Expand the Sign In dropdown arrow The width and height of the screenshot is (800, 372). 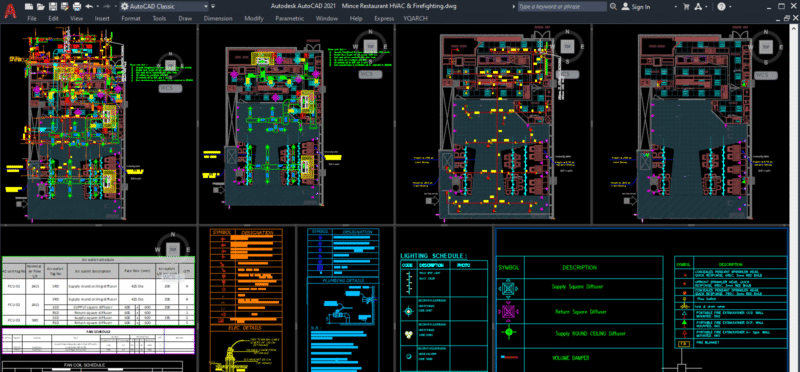(675, 7)
